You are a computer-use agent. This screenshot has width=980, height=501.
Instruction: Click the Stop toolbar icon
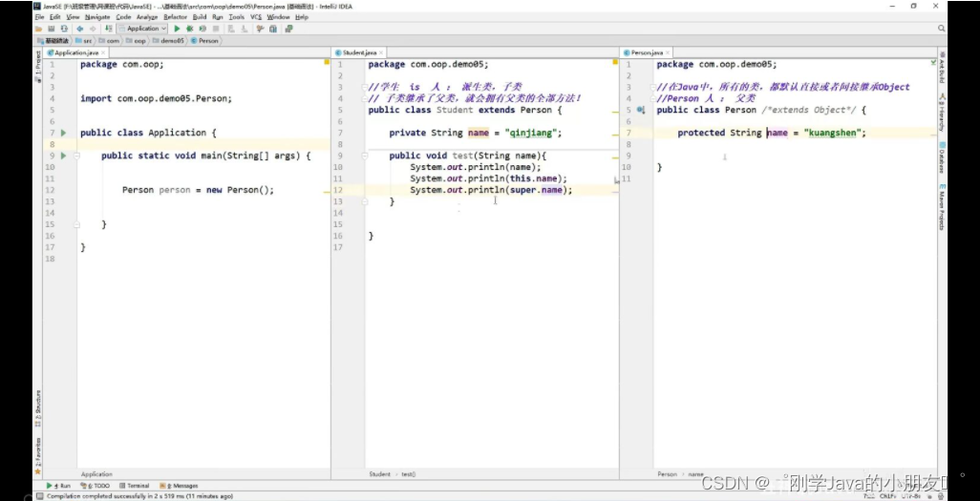click(216, 29)
